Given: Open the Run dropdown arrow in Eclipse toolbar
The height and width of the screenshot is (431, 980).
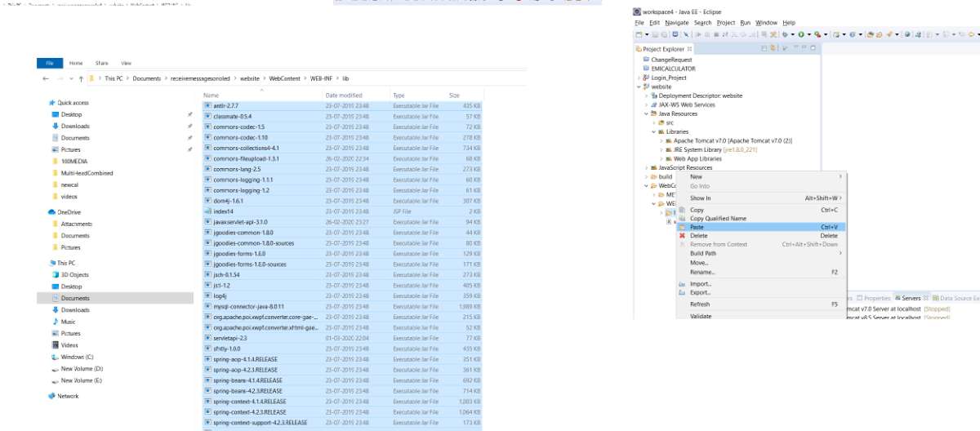Looking at the screenshot, I should (808, 34).
